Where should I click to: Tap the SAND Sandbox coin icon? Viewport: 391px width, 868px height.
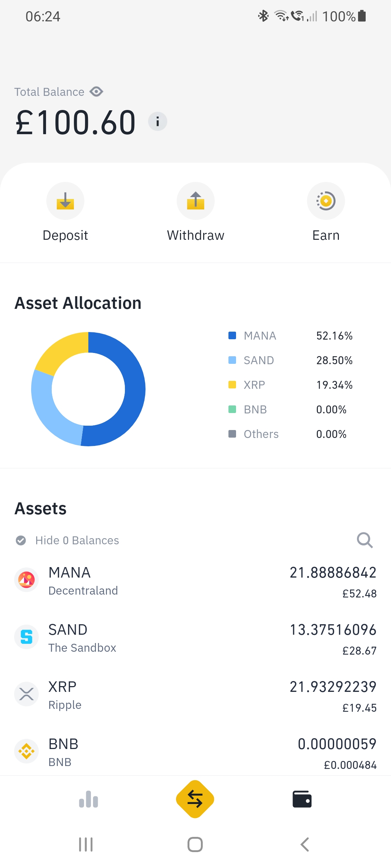click(26, 637)
